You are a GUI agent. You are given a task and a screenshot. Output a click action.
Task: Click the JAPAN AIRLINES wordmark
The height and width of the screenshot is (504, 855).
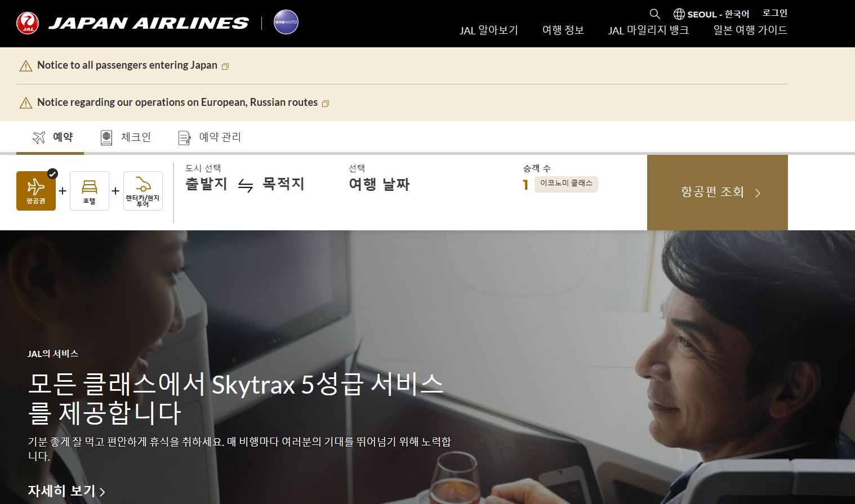149,23
